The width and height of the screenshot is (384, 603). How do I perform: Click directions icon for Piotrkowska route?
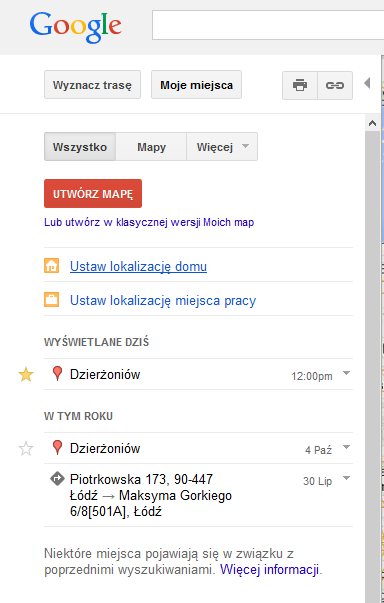[57, 479]
